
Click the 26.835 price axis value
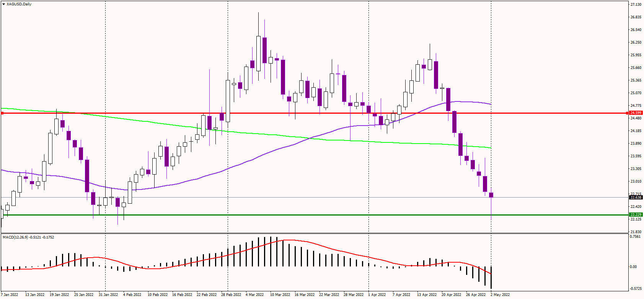click(636, 17)
